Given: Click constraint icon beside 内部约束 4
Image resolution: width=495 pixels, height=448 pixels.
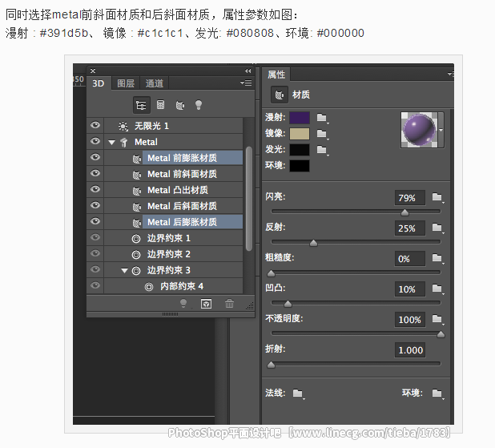Looking at the screenshot, I should pyautogui.click(x=149, y=287).
